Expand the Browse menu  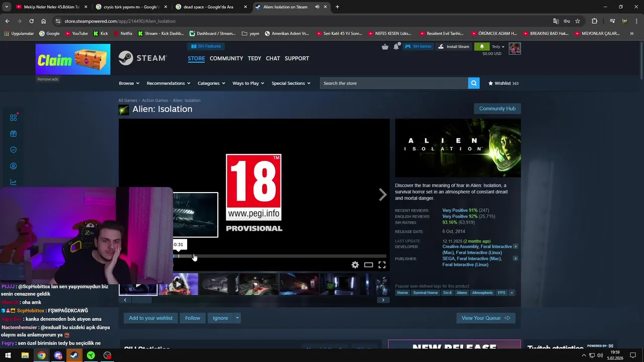coord(129,83)
